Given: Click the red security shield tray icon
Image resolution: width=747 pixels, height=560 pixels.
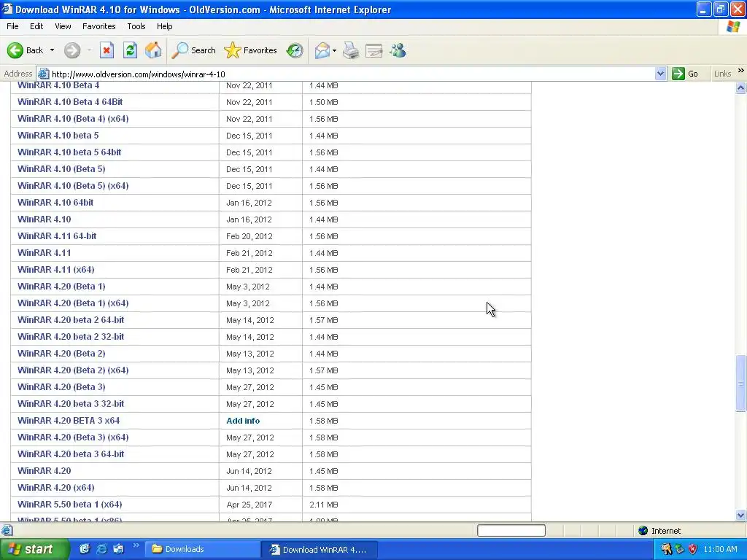Looking at the screenshot, I should 693,549.
